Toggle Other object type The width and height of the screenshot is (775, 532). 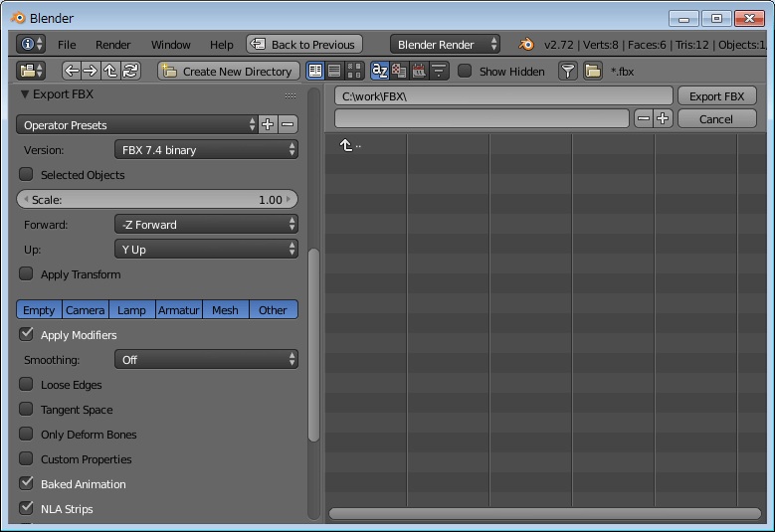coord(273,309)
